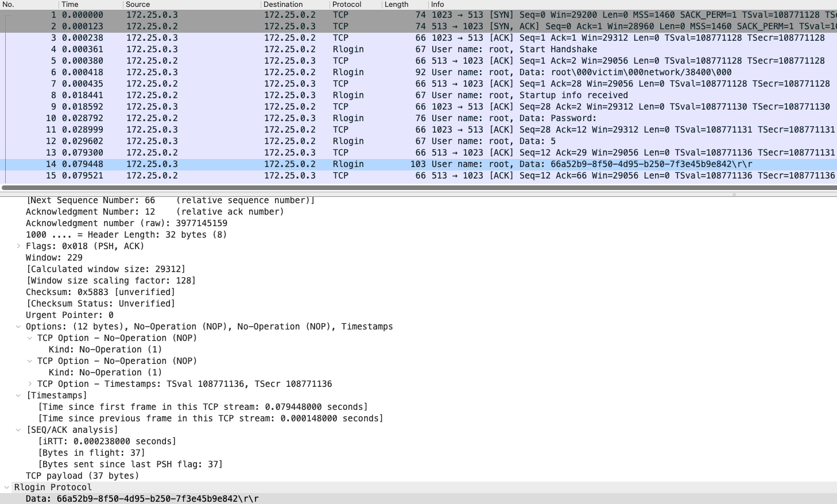Image resolution: width=837 pixels, height=504 pixels.
Task: Click the Info column header
Action: 633,4
